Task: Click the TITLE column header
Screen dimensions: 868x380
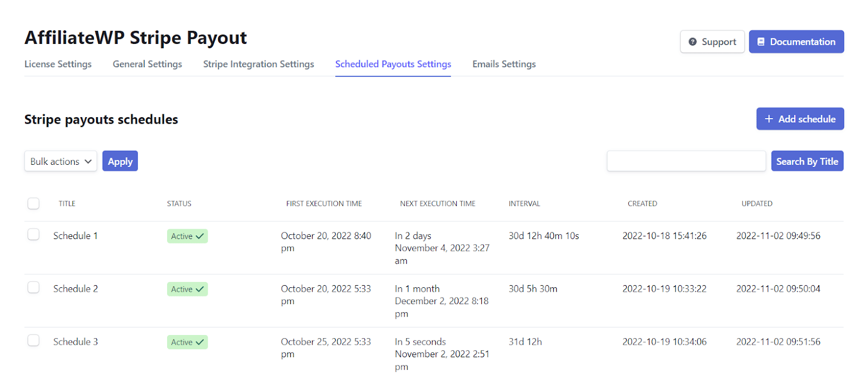Action: (x=67, y=204)
